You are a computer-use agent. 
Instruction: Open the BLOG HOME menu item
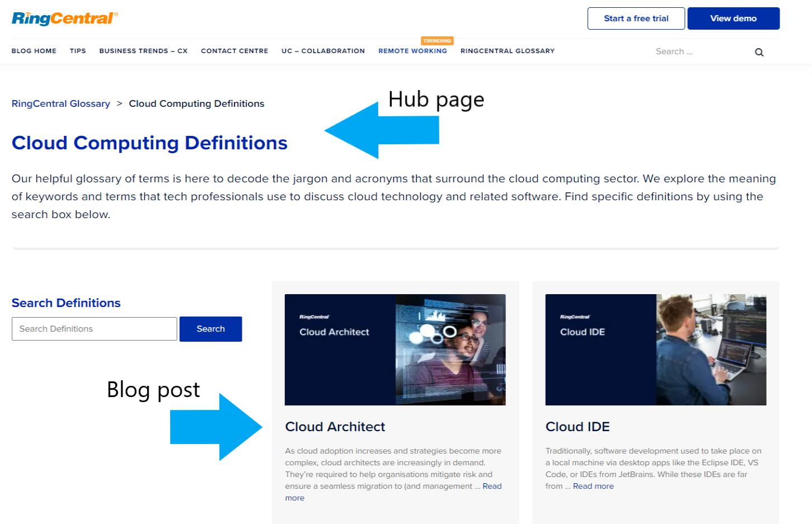coord(34,51)
